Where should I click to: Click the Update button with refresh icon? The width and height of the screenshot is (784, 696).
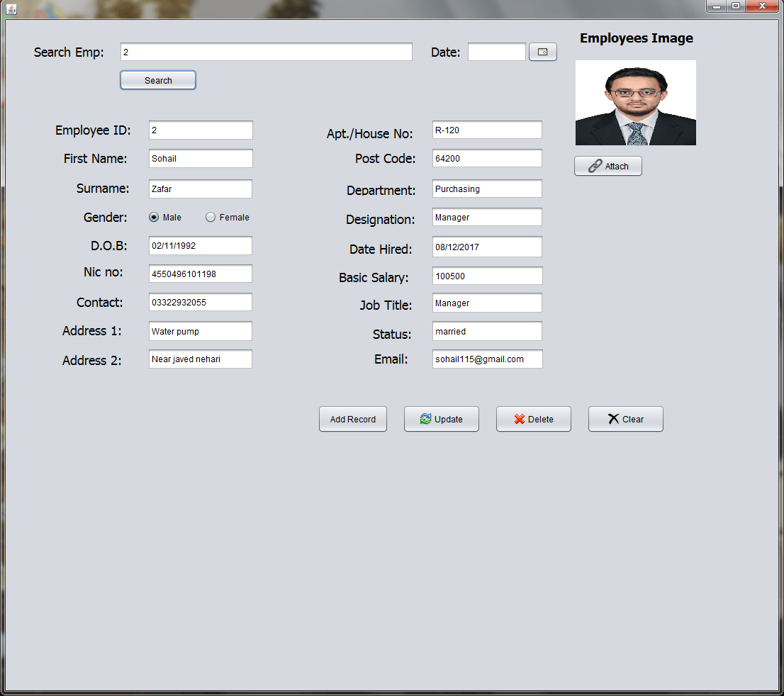(441, 419)
